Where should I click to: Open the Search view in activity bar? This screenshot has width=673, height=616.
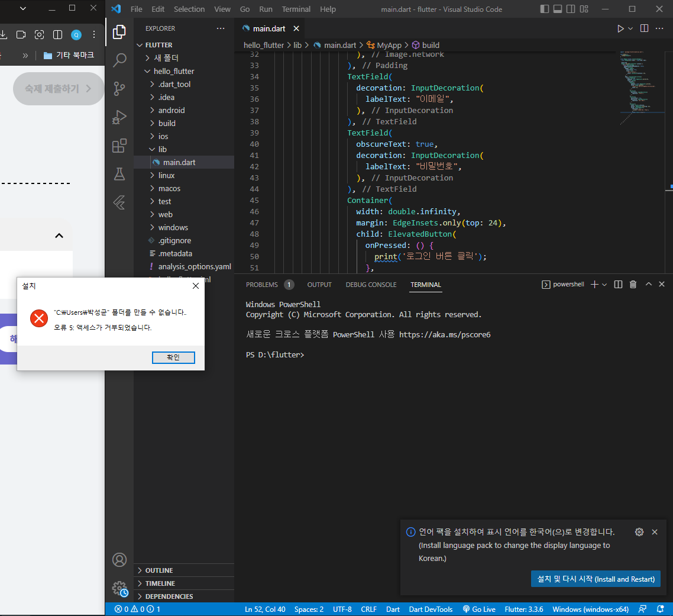click(119, 60)
